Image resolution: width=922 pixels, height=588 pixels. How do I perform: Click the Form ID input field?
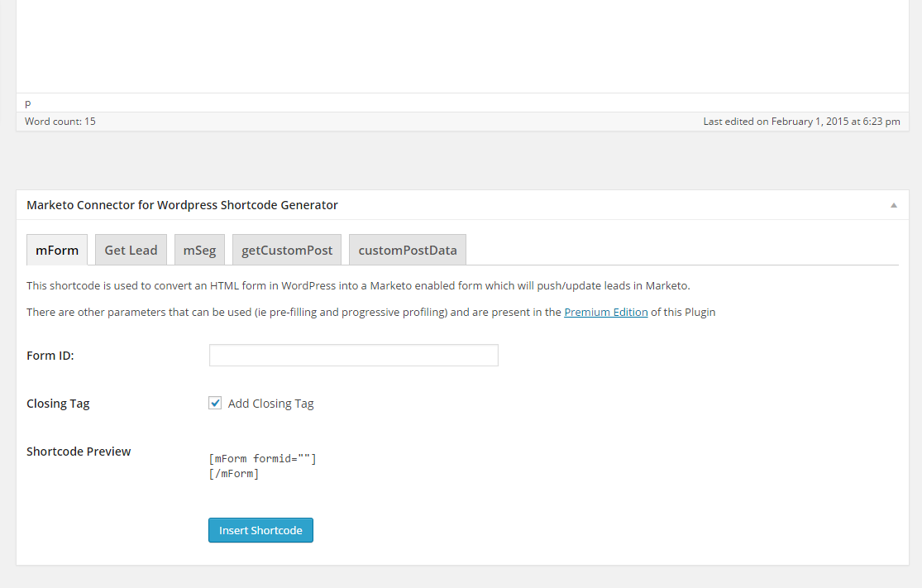(353, 355)
